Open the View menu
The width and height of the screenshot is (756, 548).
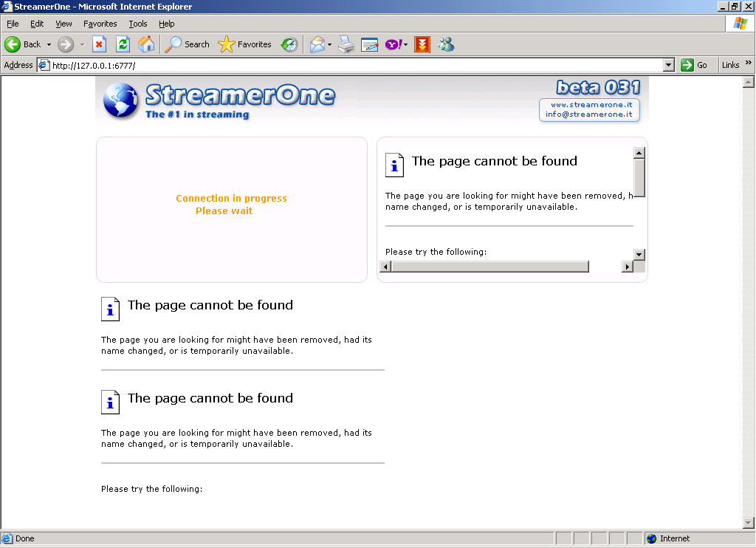pos(63,24)
